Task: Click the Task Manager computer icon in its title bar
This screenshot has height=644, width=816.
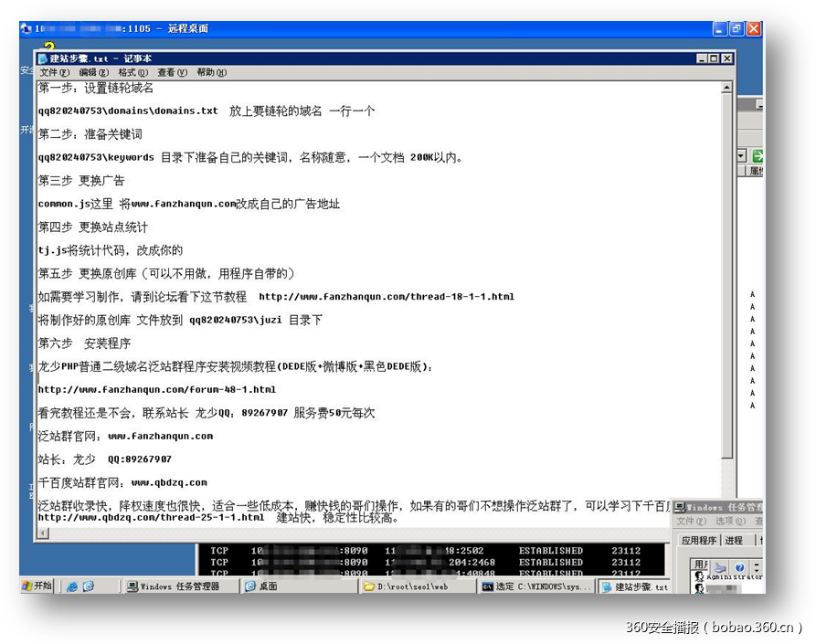Action: point(680,506)
